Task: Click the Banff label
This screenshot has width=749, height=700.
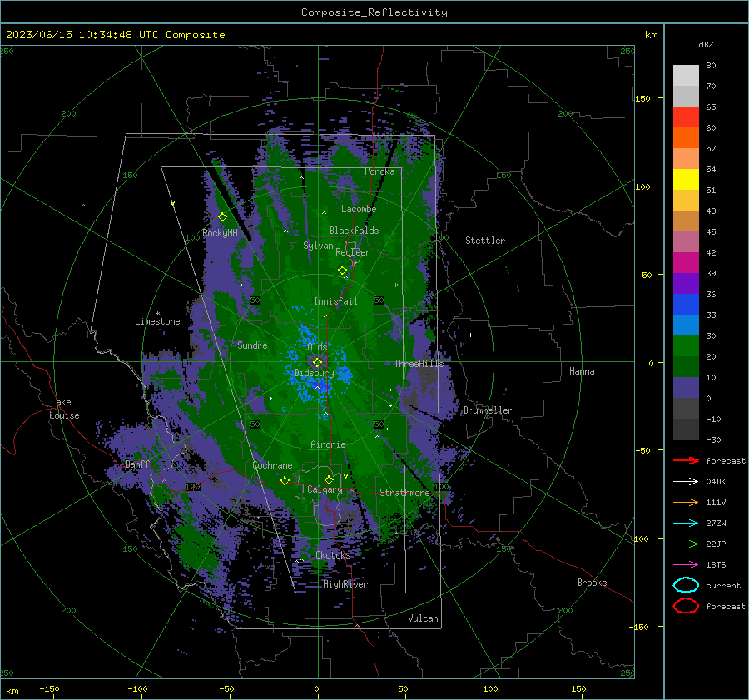Action: pos(137,464)
